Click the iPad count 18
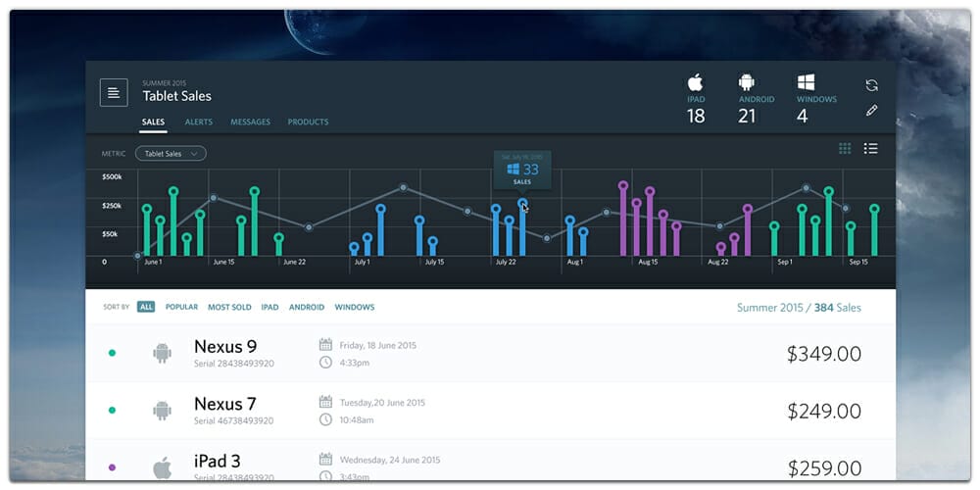The width and height of the screenshot is (980, 490). pos(696,116)
